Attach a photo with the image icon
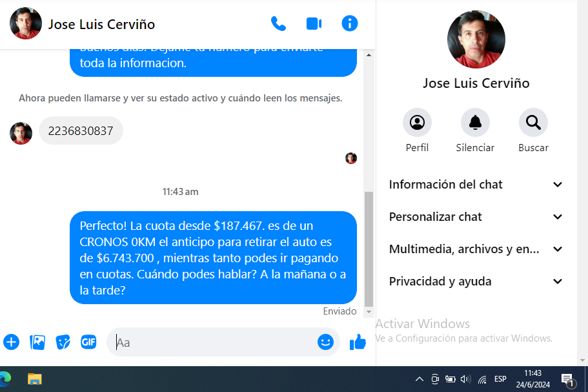Viewport: 588px width, 392px height. click(x=37, y=342)
